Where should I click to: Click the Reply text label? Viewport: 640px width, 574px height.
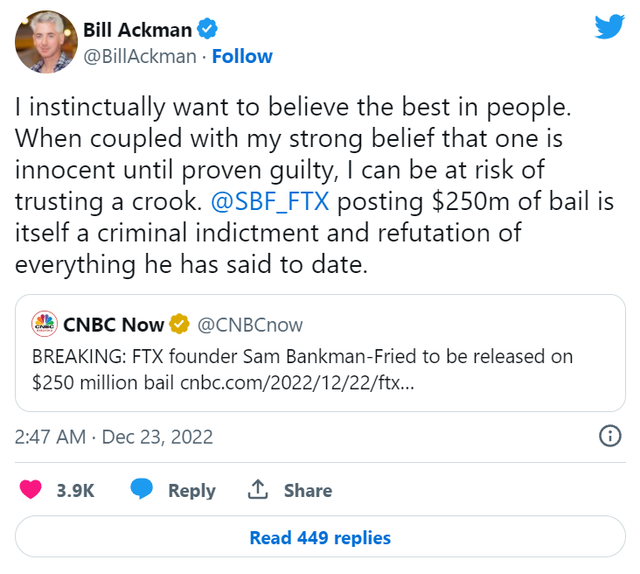(x=191, y=490)
